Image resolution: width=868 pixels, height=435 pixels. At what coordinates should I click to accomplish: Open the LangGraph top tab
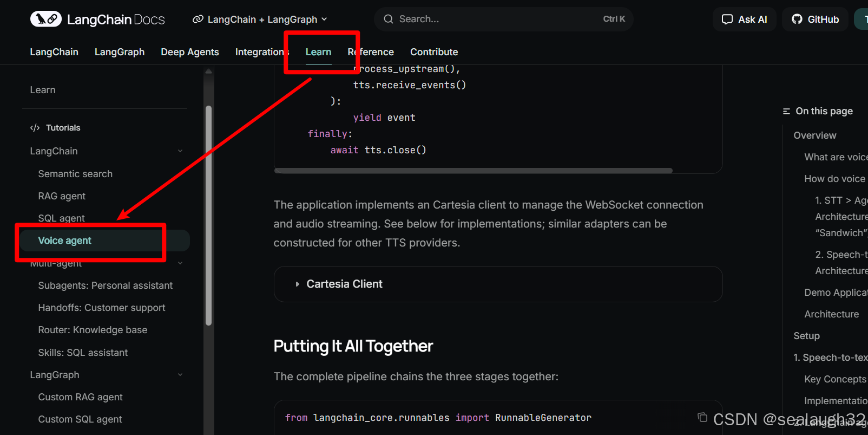tap(120, 52)
